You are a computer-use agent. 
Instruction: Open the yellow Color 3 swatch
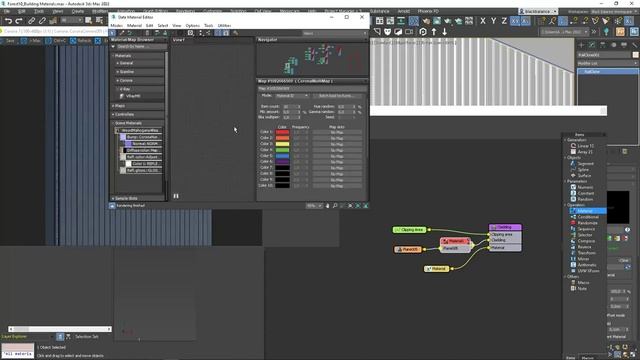click(282, 144)
